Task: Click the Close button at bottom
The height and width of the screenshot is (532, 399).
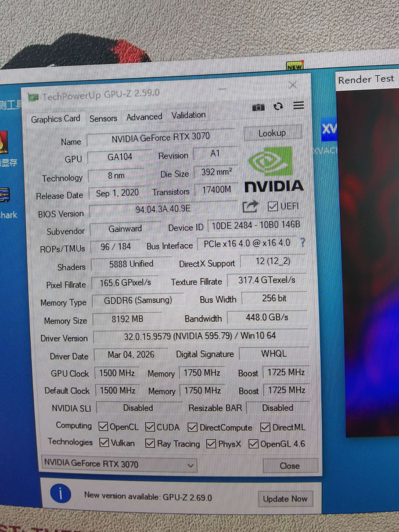Action: [290, 466]
